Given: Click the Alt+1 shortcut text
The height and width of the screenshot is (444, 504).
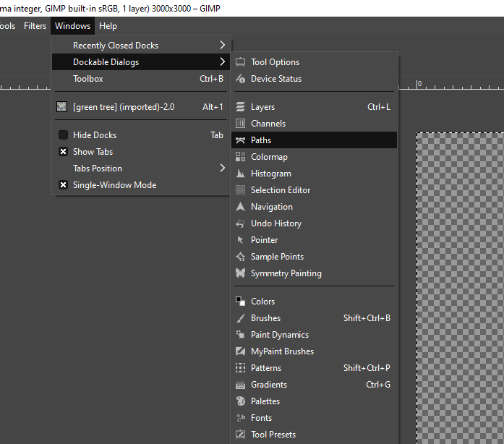Looking at the screenshot, I should [x=213, y=107].
